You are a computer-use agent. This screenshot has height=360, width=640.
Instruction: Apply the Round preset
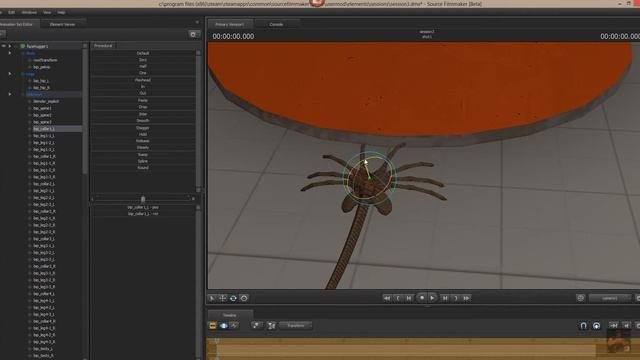click(x=142, y=168)
